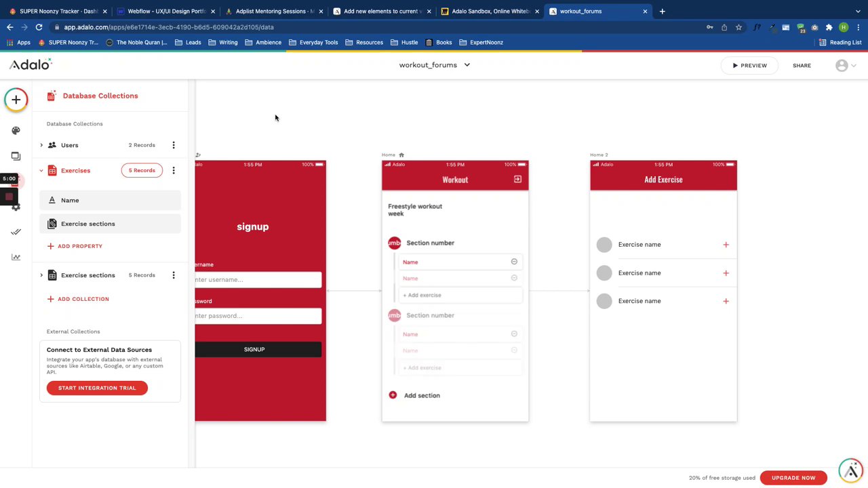Click START INTEGRATION TRIAL button

point(97,388)
